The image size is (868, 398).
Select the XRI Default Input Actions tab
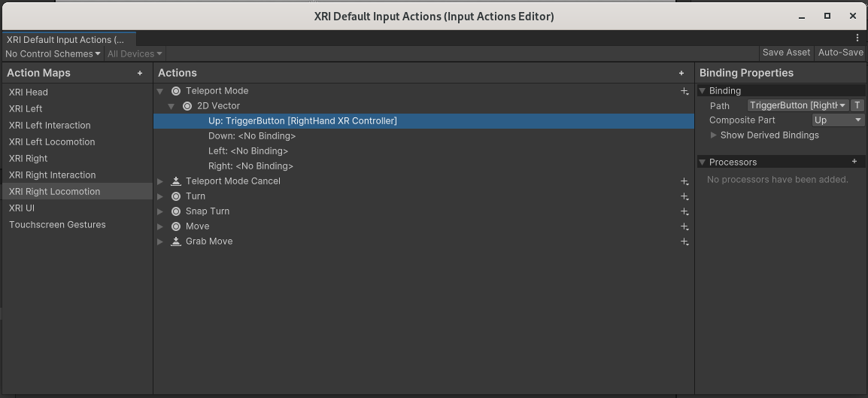pos(68,39)
